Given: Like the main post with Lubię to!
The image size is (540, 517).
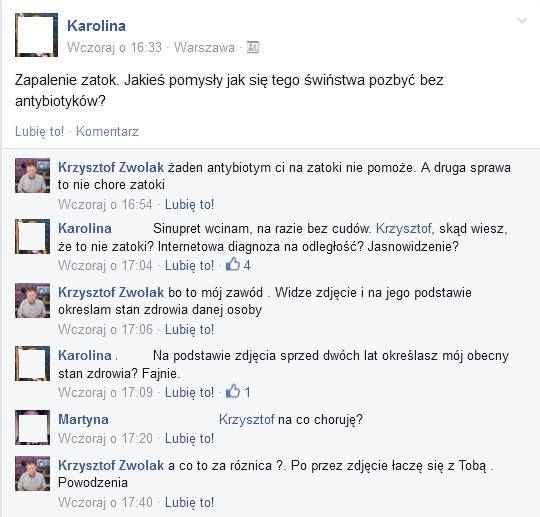Looking at the screenshot, I should click(x=39, y=132).
